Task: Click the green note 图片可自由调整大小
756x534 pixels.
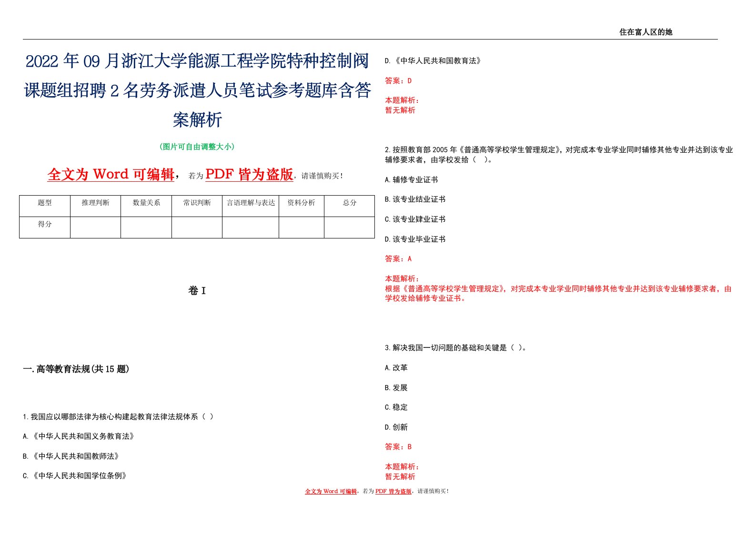Action: click(x=197, y=147)
